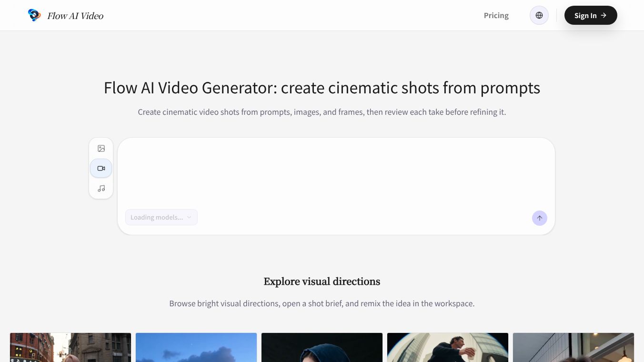The width and height of the screenshot is (644, 362).
Task: Open the street scene thumbnail
Action: point(70,347)
